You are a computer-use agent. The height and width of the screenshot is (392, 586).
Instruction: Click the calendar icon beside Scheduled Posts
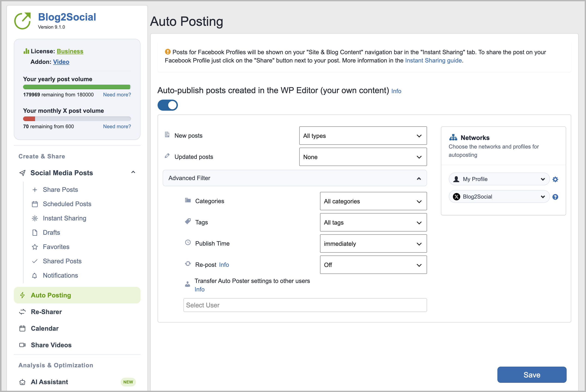(x=35, y=204)
